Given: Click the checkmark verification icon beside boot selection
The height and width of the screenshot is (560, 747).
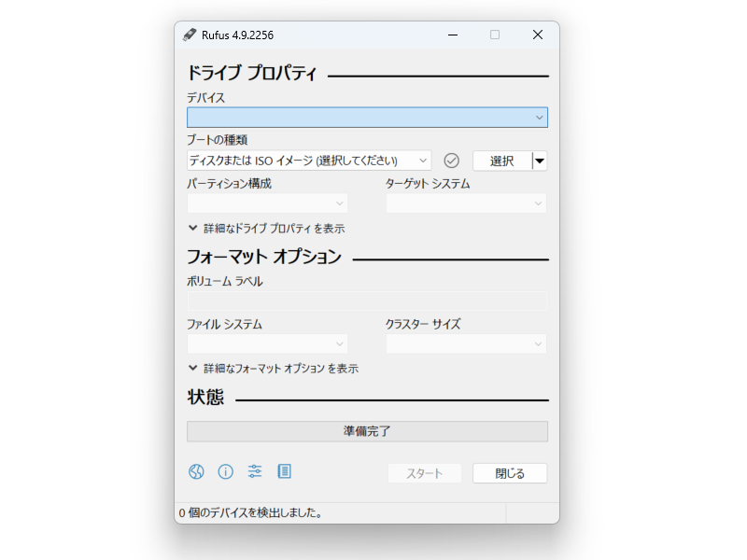Looking at the screenshot, I should (x=452, y=160).
